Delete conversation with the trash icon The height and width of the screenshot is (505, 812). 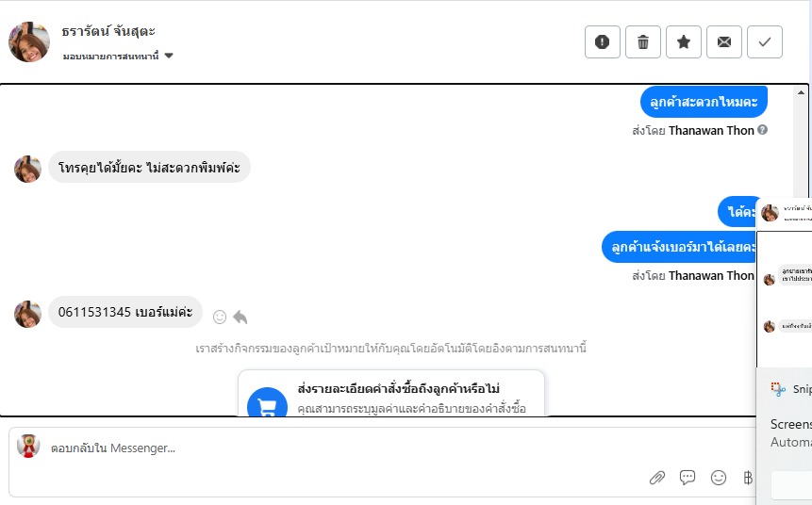643,41
